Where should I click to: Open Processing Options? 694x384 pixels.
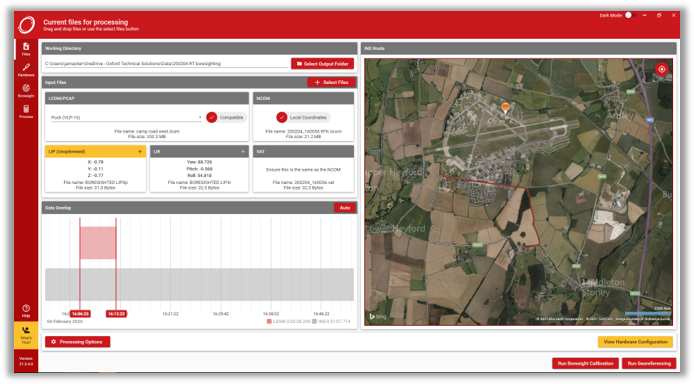77,342
